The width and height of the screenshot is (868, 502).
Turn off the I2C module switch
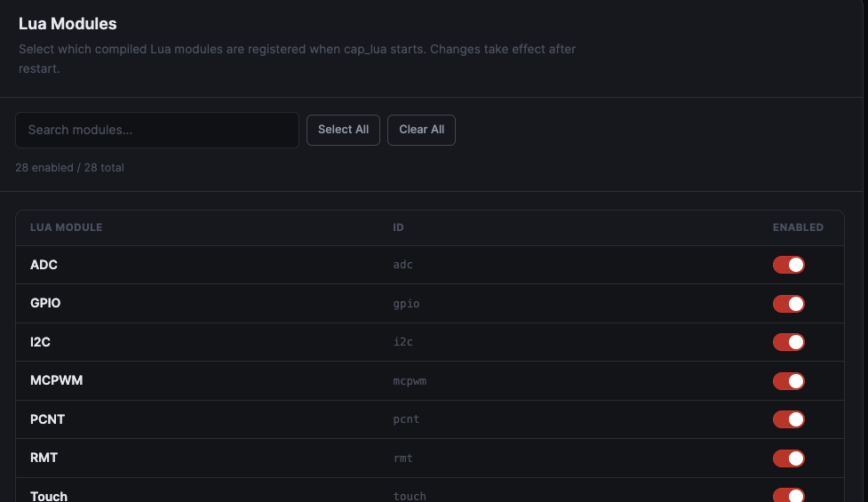tap(788, 342)
